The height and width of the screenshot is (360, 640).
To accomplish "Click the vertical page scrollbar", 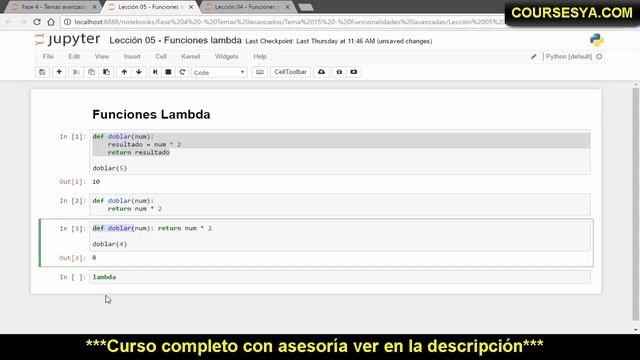I will (636, 204).
